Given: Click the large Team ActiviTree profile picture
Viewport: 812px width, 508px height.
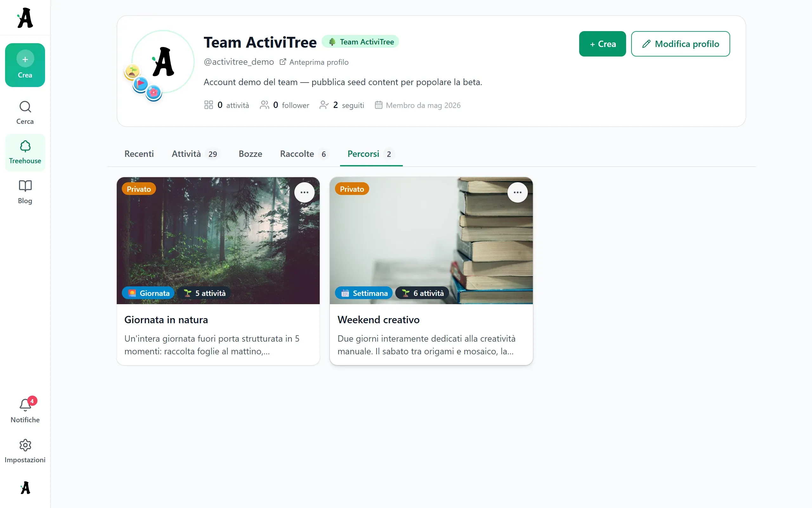Looking at the screenshot, I should (x=163, y=62).
